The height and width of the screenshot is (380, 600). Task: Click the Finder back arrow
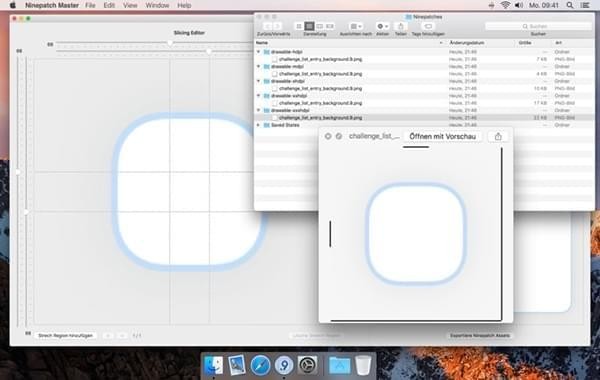(x=267, y=26)
